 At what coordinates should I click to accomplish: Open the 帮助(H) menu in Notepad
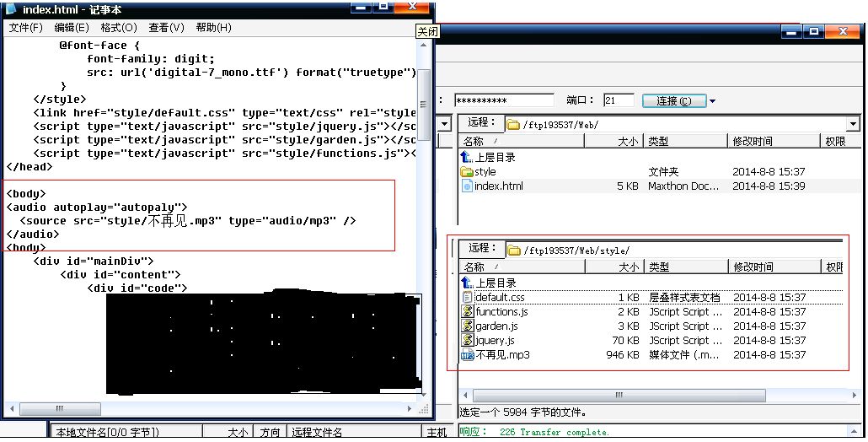pyautogui.click(x=214, y=27)
